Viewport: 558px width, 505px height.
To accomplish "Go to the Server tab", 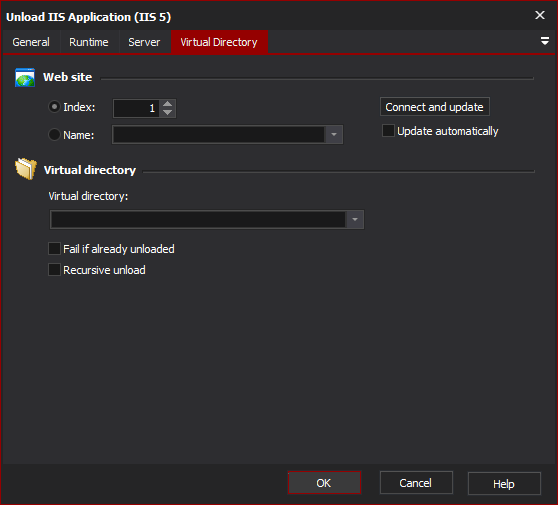I will pyautogui.click(x=144, y=42).
